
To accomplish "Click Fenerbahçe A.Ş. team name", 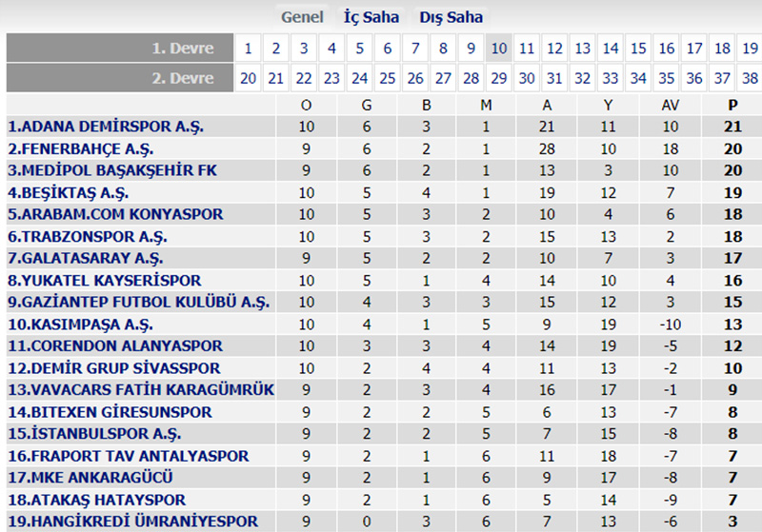I will [81, 148].
